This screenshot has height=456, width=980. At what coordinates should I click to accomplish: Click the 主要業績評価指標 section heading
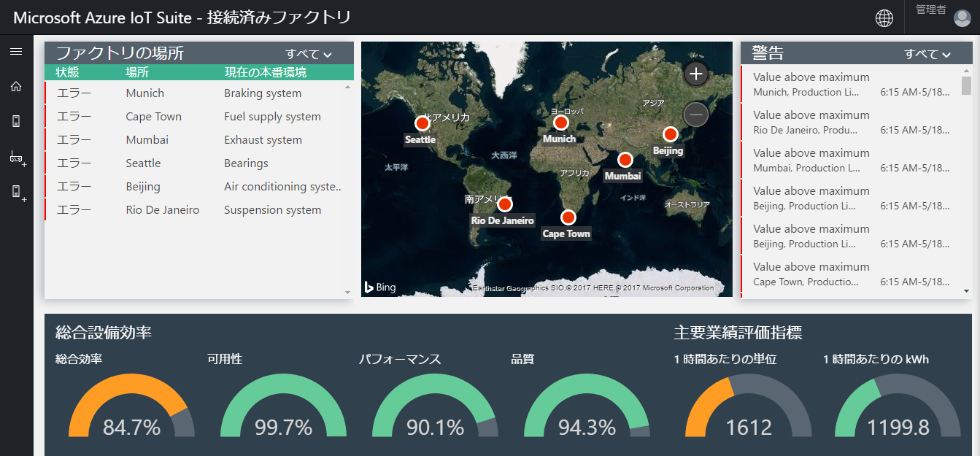[738, 333]
